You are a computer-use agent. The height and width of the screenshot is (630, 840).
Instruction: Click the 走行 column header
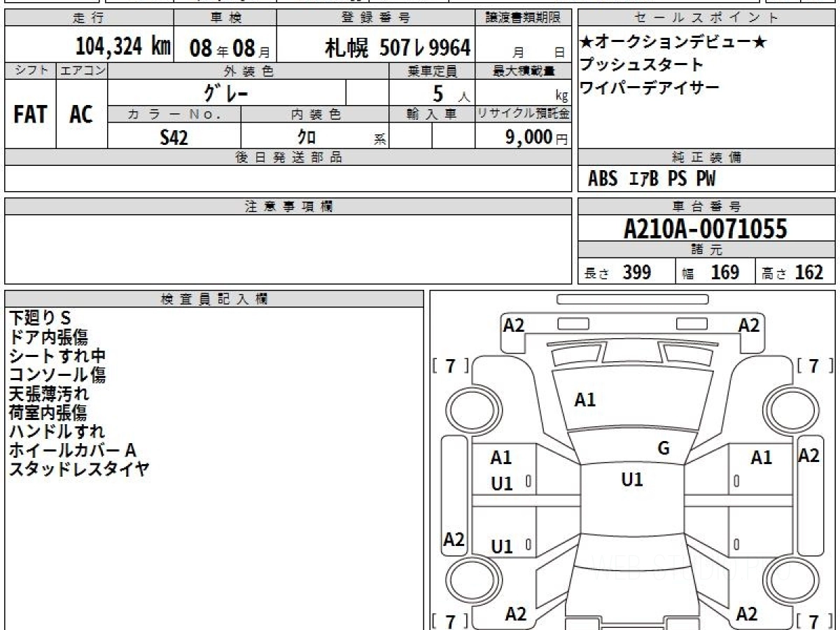coord(88,18)
